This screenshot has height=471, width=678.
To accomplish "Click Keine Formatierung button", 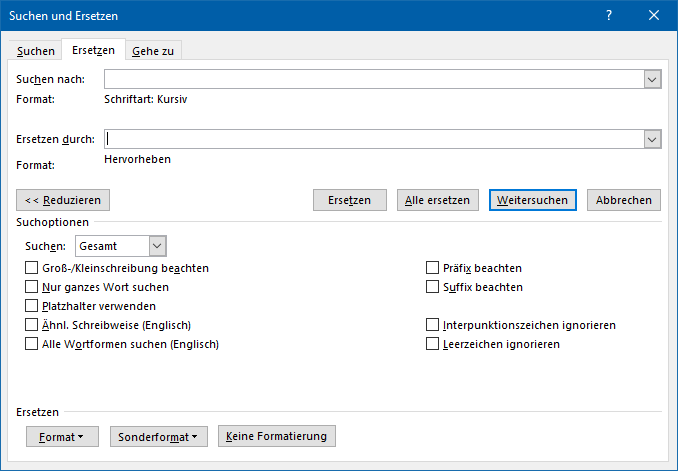I will click(x=277, y=436).
